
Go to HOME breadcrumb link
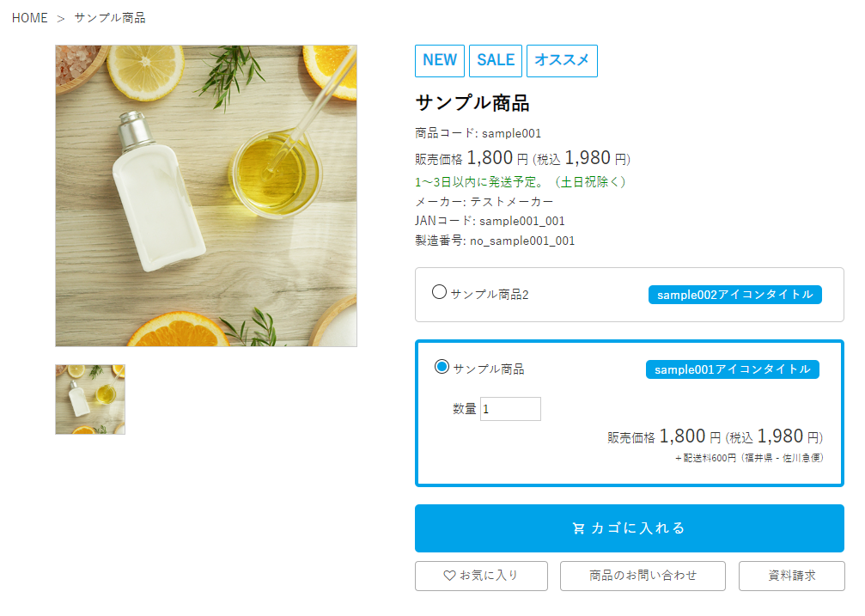click(30, 18)
